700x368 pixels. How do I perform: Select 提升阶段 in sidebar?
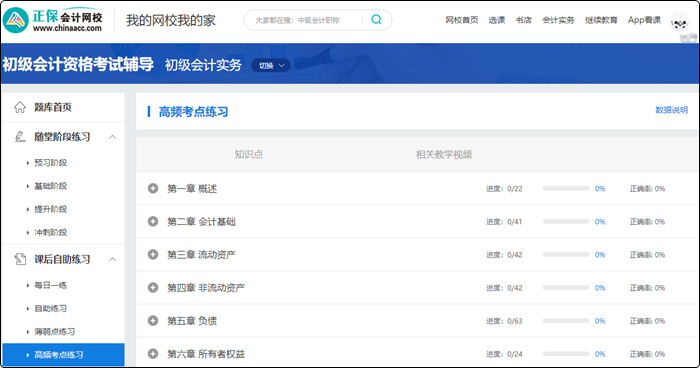[x=50, y=209]
